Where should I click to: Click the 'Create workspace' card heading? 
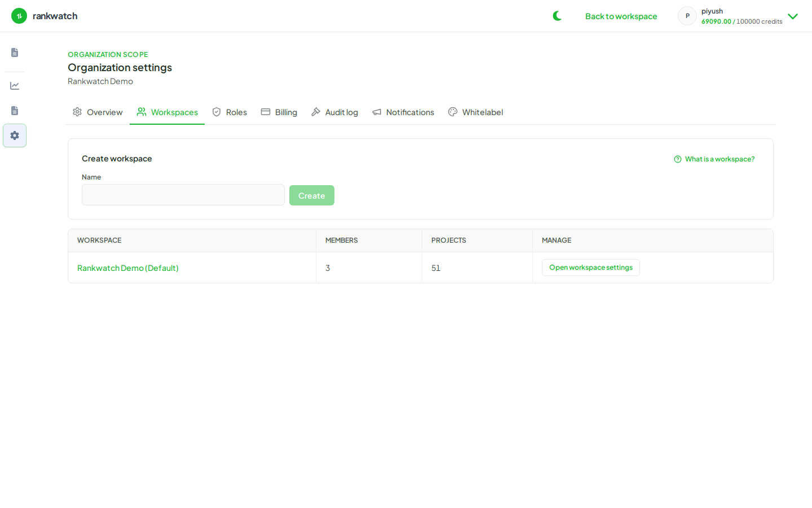(117, 159)
